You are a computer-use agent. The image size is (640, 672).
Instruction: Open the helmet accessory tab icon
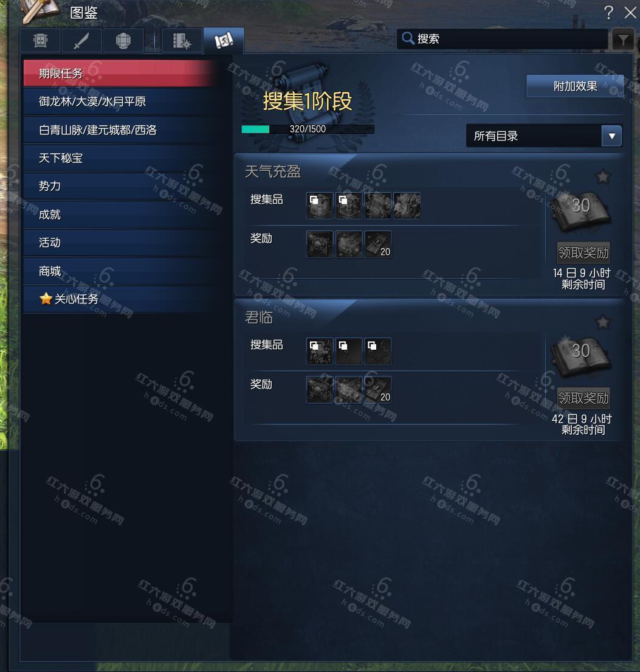tap(123, 41)
